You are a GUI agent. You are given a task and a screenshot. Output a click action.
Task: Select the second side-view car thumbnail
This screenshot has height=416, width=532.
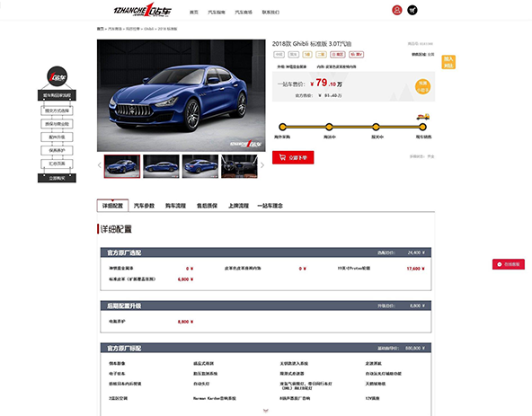coord(161,166)
